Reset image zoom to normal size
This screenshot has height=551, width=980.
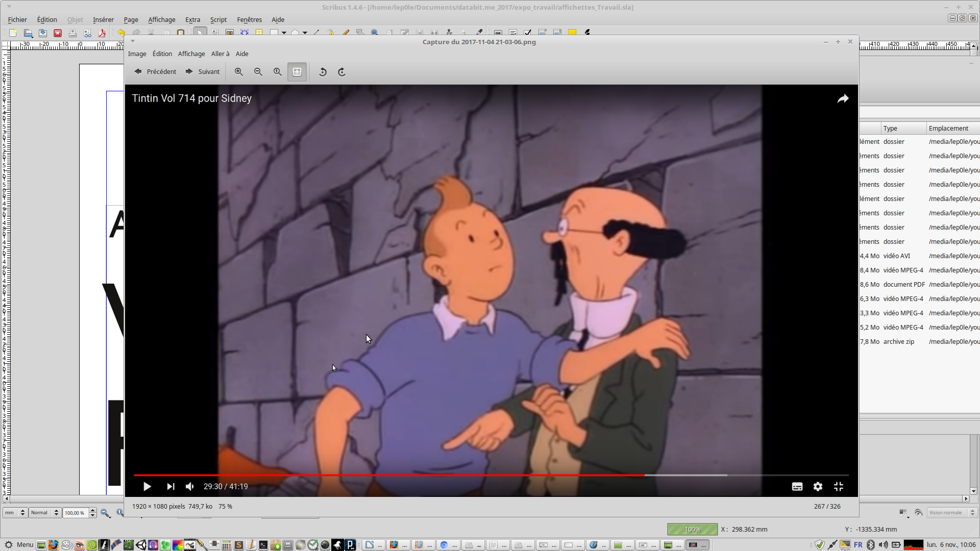(x=277, y=72)
